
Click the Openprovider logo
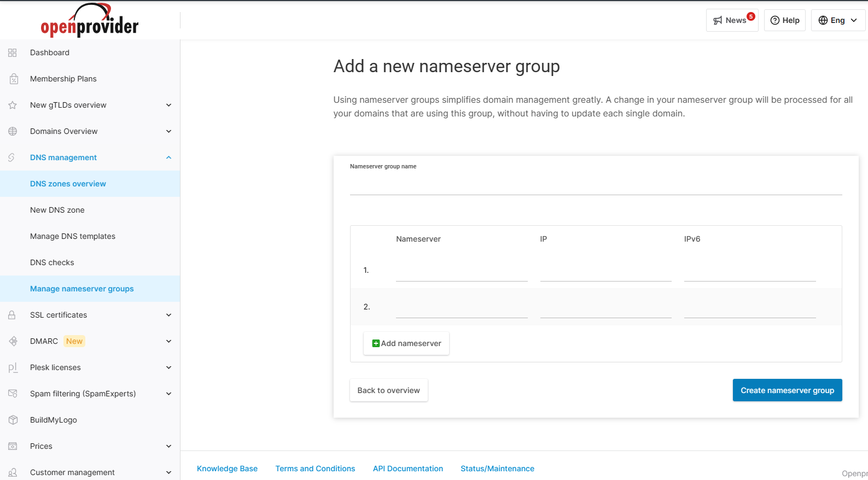[x=90, y=21]
